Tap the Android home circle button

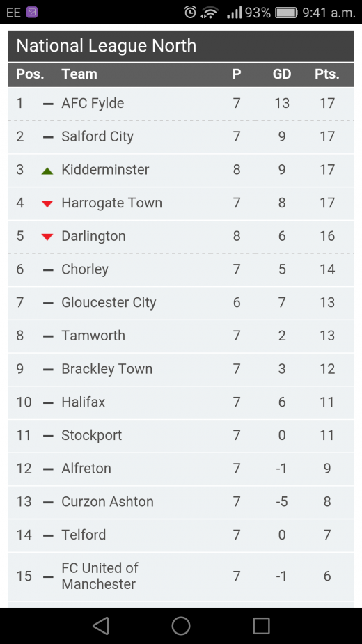[x=181, y=625]
